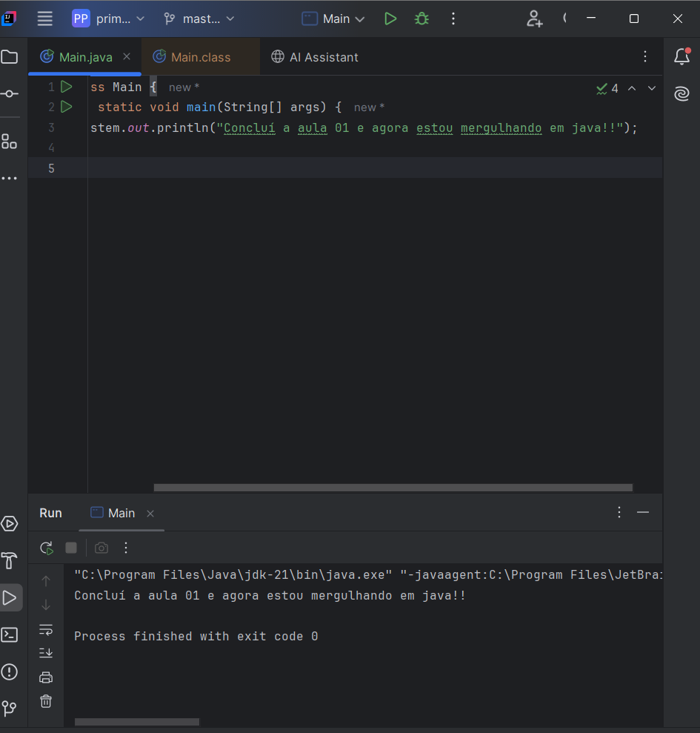Open the AI Assistant tab
The image size is (700, 733).
(x=315, y=57)
